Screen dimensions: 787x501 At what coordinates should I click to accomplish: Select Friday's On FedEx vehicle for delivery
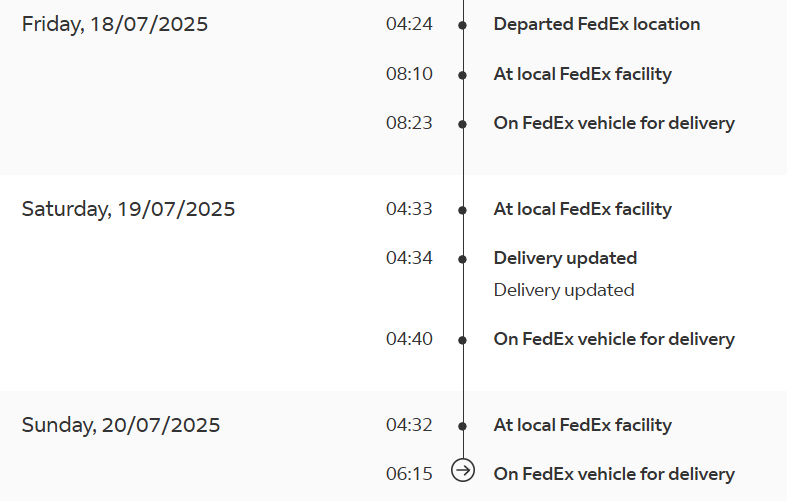[x=614, y=123]
